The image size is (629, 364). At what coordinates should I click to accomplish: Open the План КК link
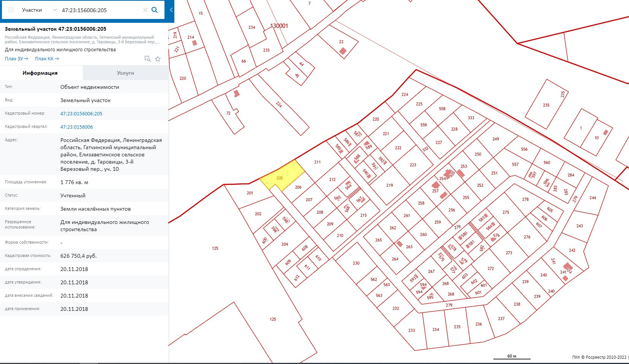(x=47, y=59)
